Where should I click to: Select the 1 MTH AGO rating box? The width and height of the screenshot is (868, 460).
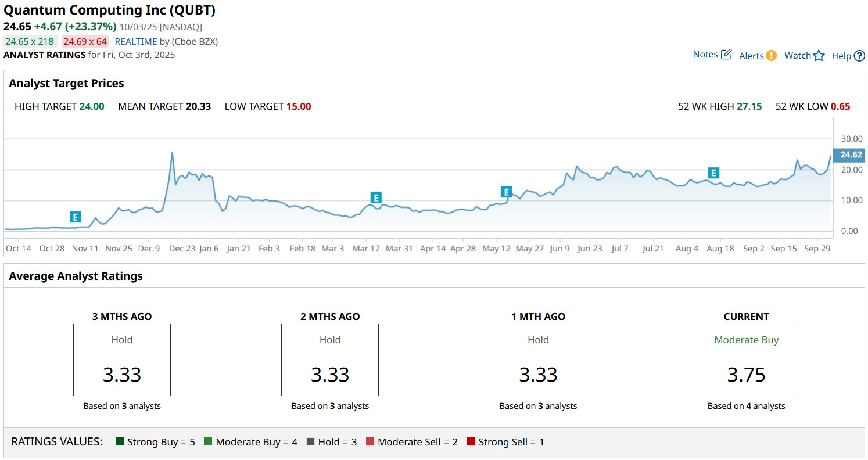point(538,360)
